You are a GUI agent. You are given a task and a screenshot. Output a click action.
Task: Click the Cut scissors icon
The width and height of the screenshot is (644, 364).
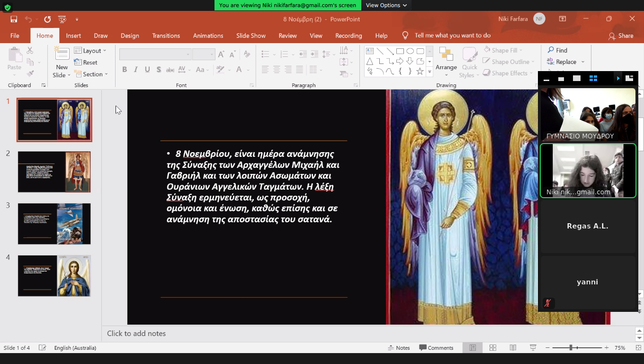pyautogui.click(x=30, y=50)
